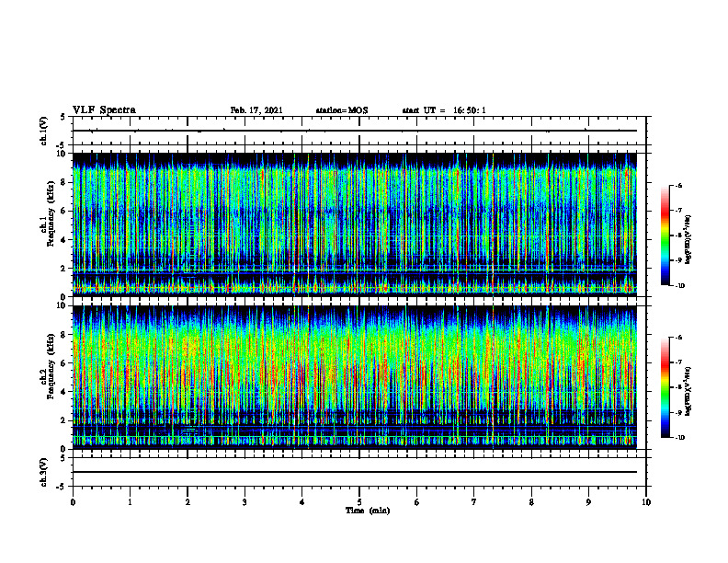
Task: Click inside the ch.1 spectrogram panel
Action: coord(355,224)
